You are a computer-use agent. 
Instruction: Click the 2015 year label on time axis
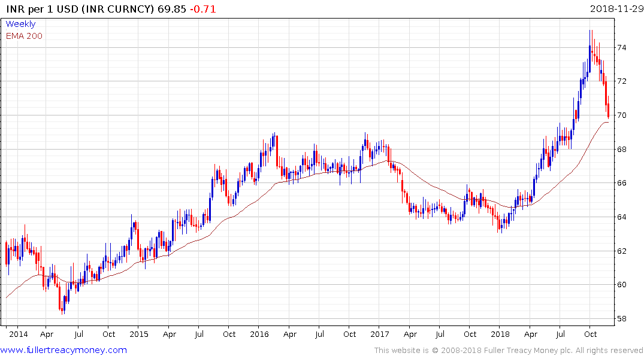coord(139,334)
